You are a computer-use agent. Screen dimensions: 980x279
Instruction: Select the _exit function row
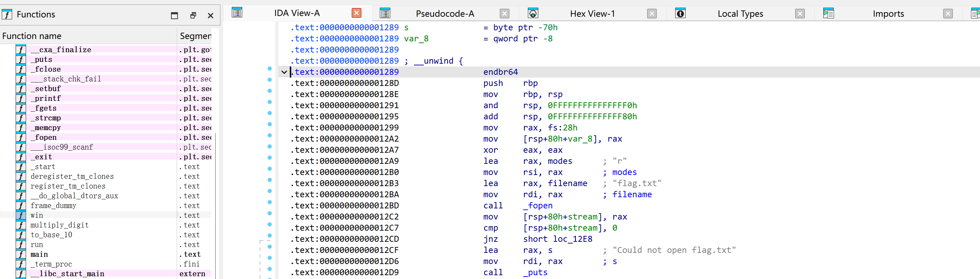(x=106, y=157)
